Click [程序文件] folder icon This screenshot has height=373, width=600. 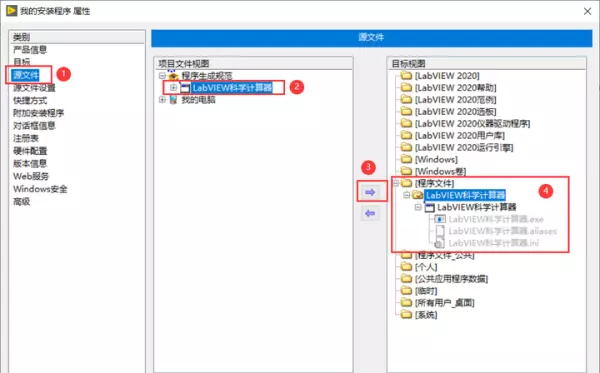[x=406, y=183]
